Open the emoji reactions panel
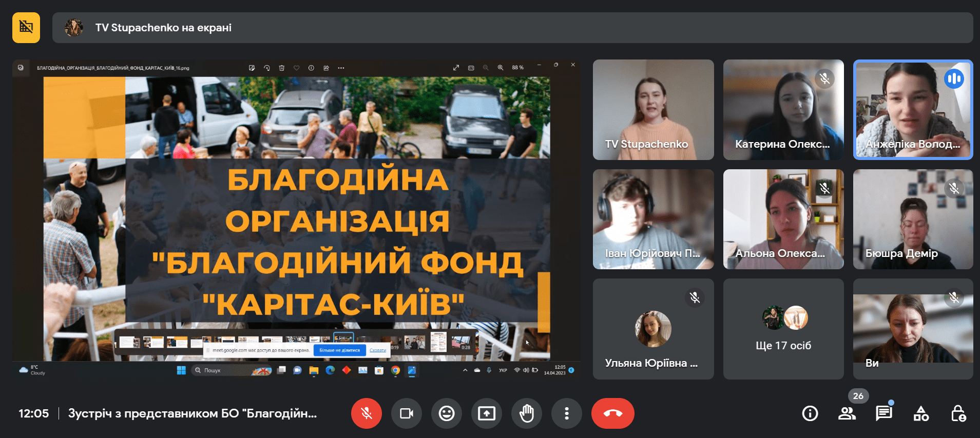 coord(446,413)
